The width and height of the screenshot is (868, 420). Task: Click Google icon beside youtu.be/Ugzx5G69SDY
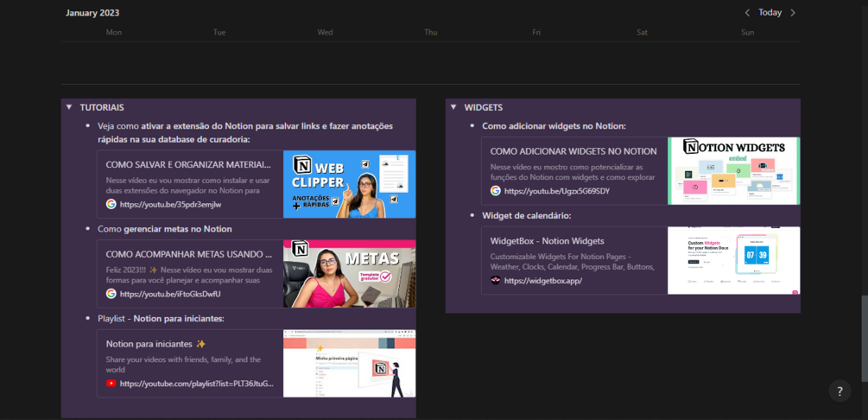[496, 191]
